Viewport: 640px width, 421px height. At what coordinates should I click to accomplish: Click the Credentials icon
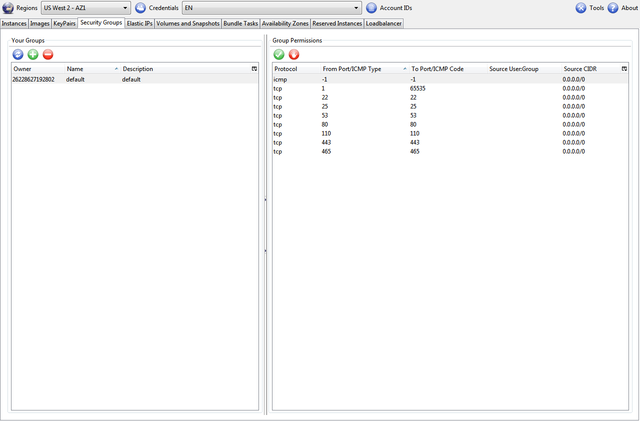[140, 8]
